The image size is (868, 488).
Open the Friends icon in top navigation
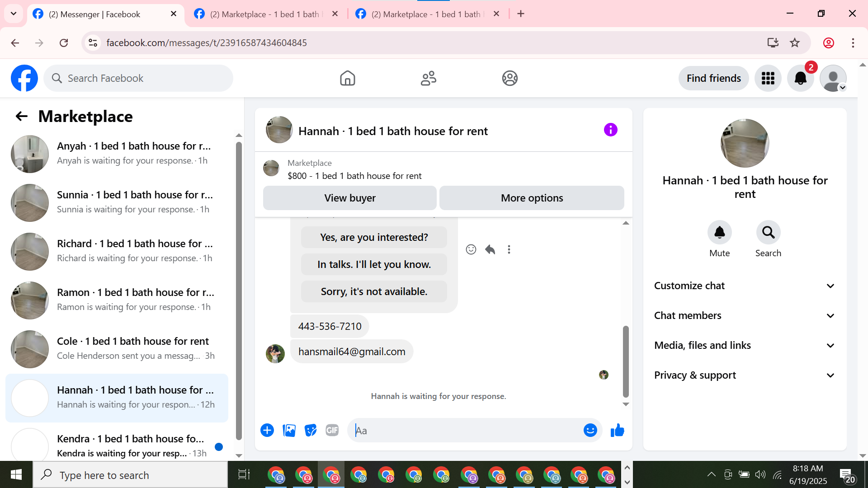pyautogui.click(x=429, y=78)
